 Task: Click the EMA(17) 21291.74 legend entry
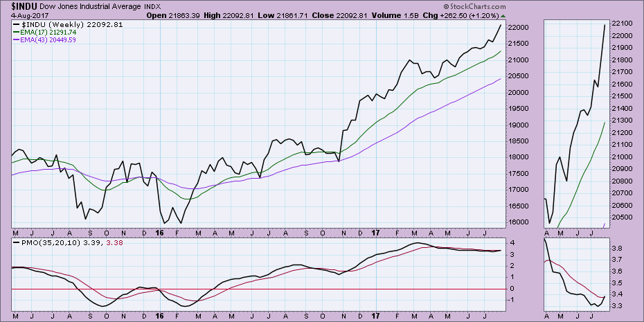pos(45,32)
